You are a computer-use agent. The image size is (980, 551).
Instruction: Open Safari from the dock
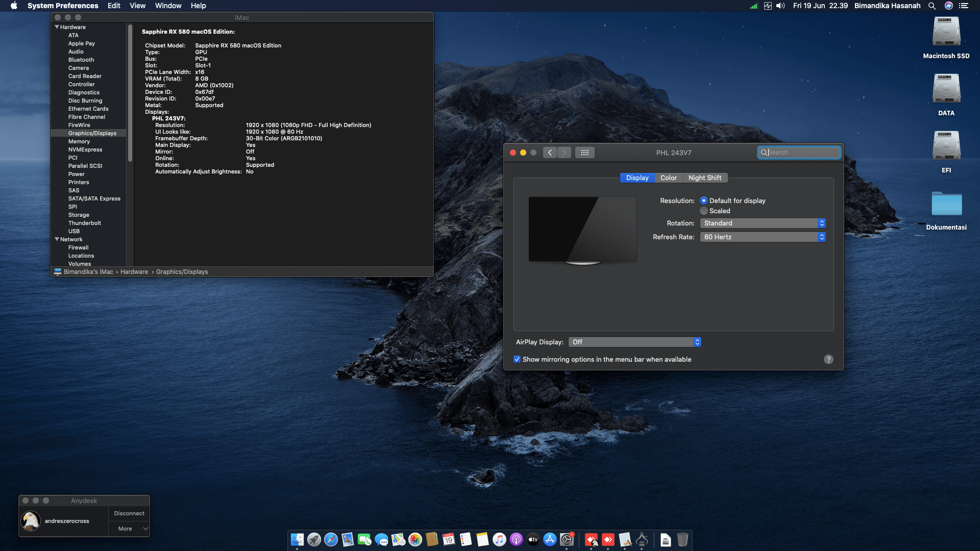coord(331,539)
